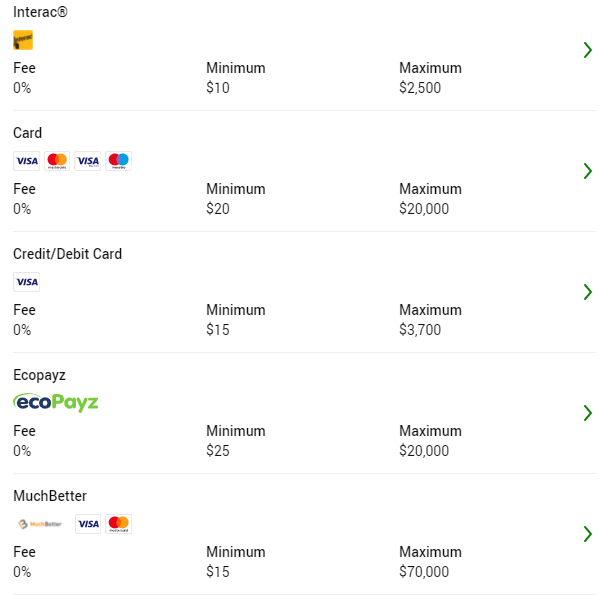Choose the Ecopayz method heading

[x=39, y=375]
